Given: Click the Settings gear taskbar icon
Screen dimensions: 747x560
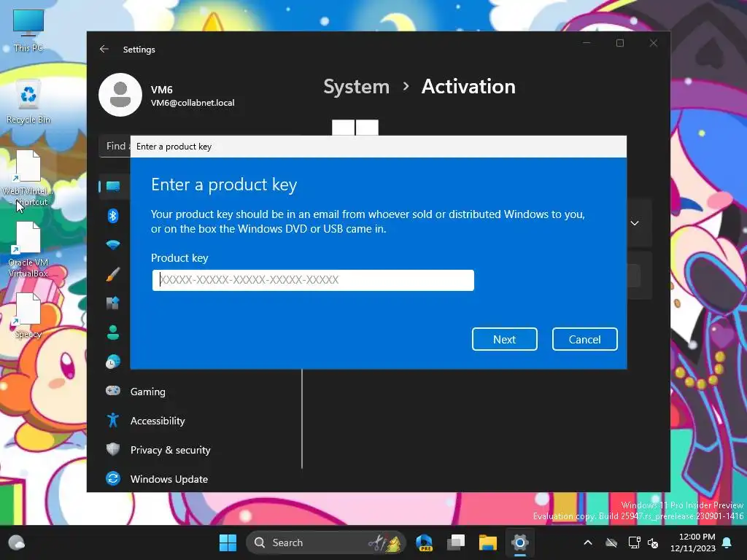Looking at the screenshot, I should (x=519, y=542).
